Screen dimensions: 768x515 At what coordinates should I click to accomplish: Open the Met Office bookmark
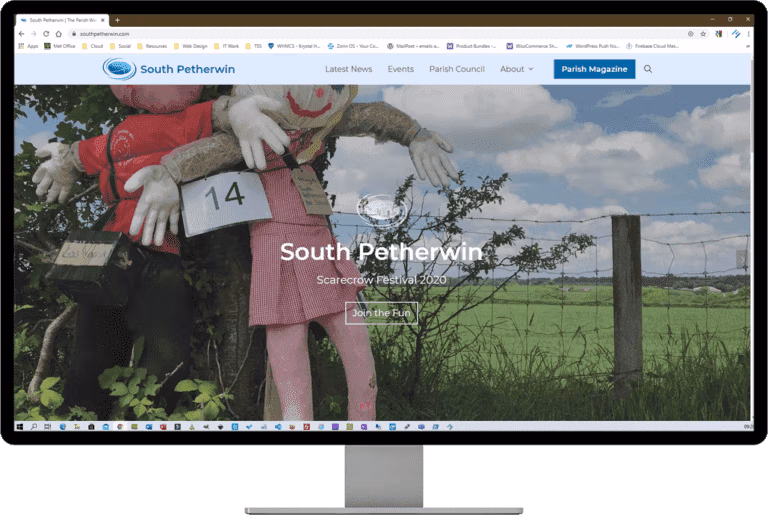point(60,46)
